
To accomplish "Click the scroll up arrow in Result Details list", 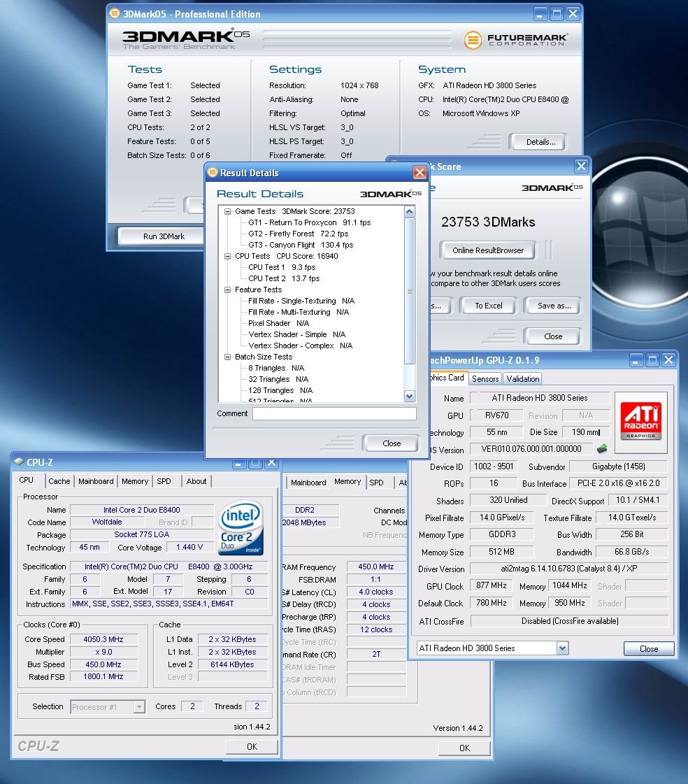I will coord(410,211).
